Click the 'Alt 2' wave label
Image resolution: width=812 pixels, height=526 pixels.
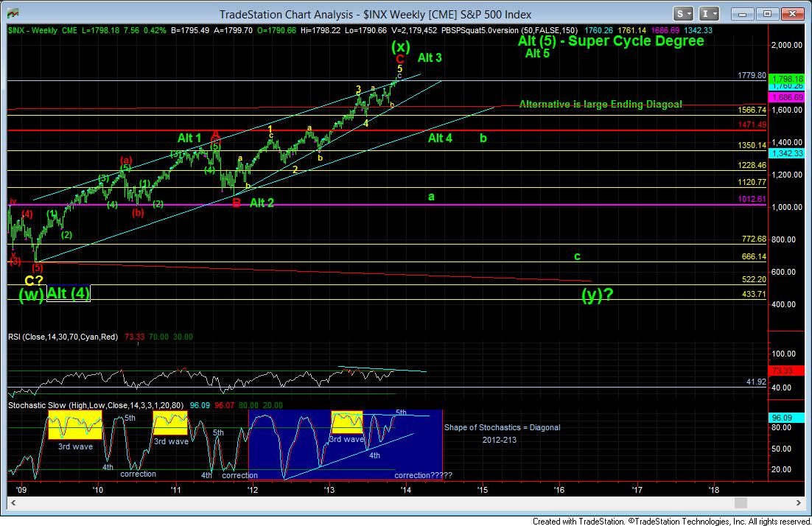[262, 203]
